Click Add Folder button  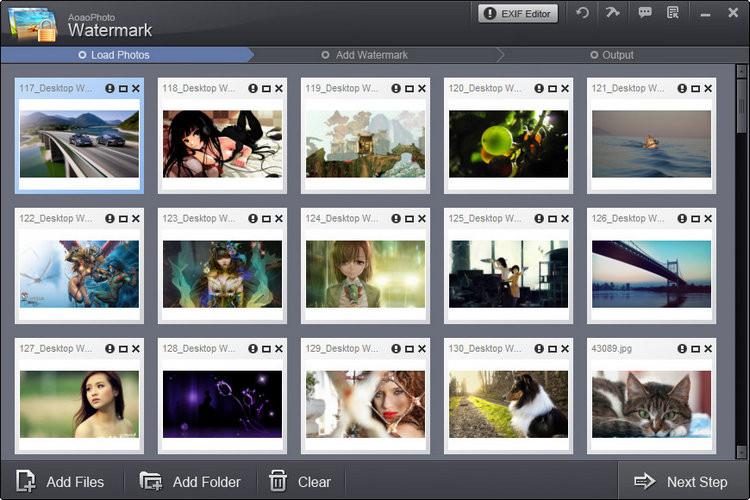190,481
